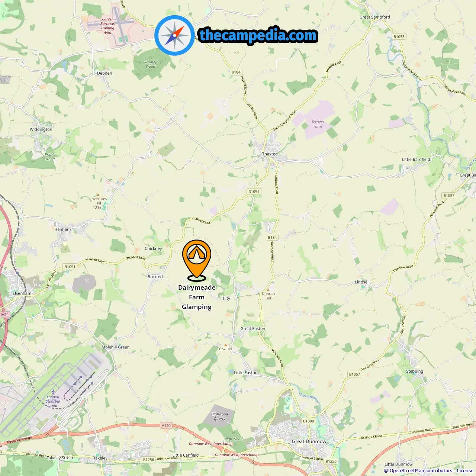This screenshot has height=476, width=476.
Task: Open the thecampedia.com logo text
Action: (x=258, y=36)
